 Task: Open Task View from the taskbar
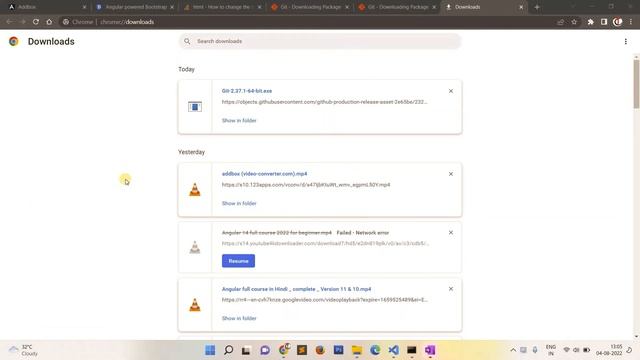pos(246,350)
